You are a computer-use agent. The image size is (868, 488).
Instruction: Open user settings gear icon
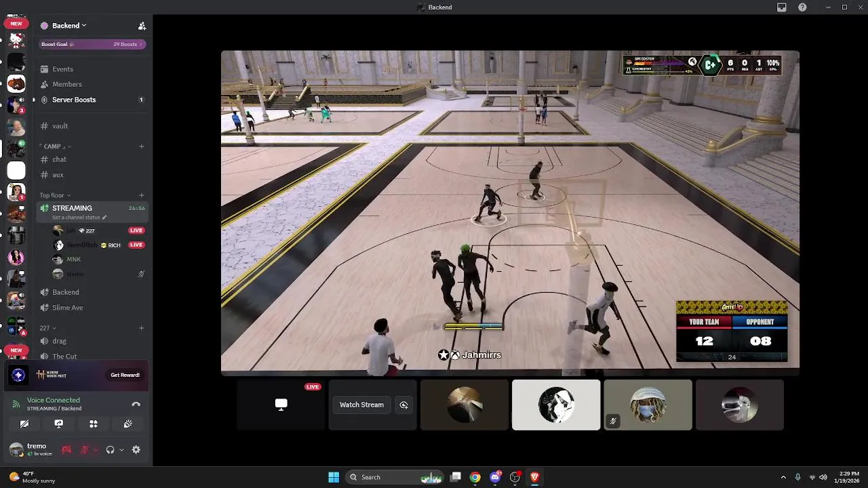coord(136,449)
